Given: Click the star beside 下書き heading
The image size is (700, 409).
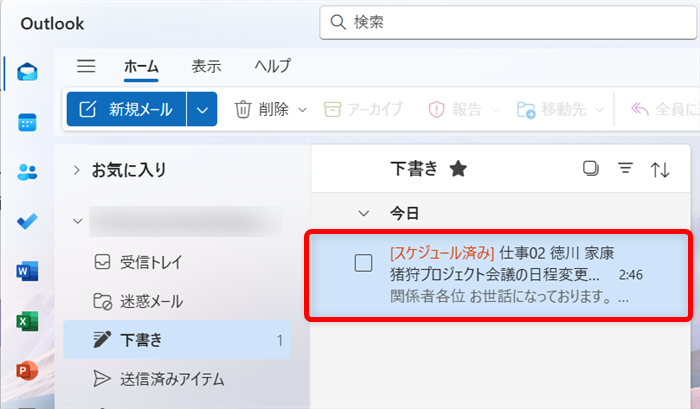Looking at the screenshot, I should pyautogui.click(x=458, y=169).
